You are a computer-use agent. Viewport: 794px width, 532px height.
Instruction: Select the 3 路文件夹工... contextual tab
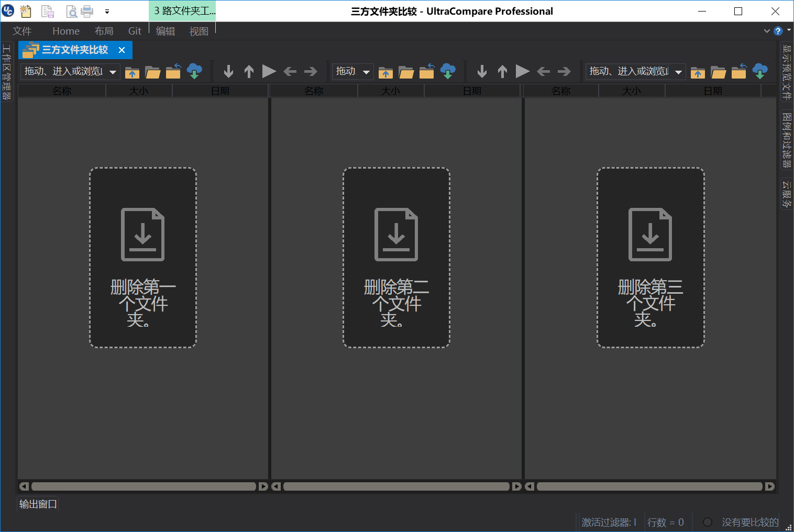pyautogui.click(x=182, y=11)
